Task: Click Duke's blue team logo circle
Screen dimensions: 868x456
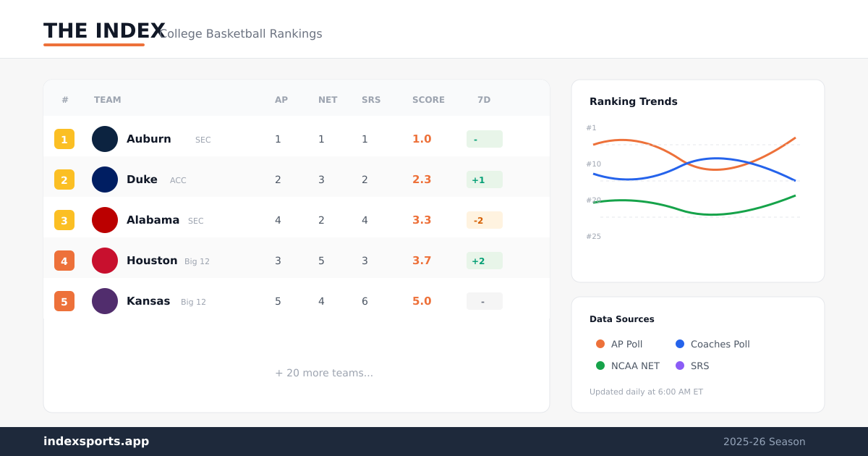Action: [105, 180]
